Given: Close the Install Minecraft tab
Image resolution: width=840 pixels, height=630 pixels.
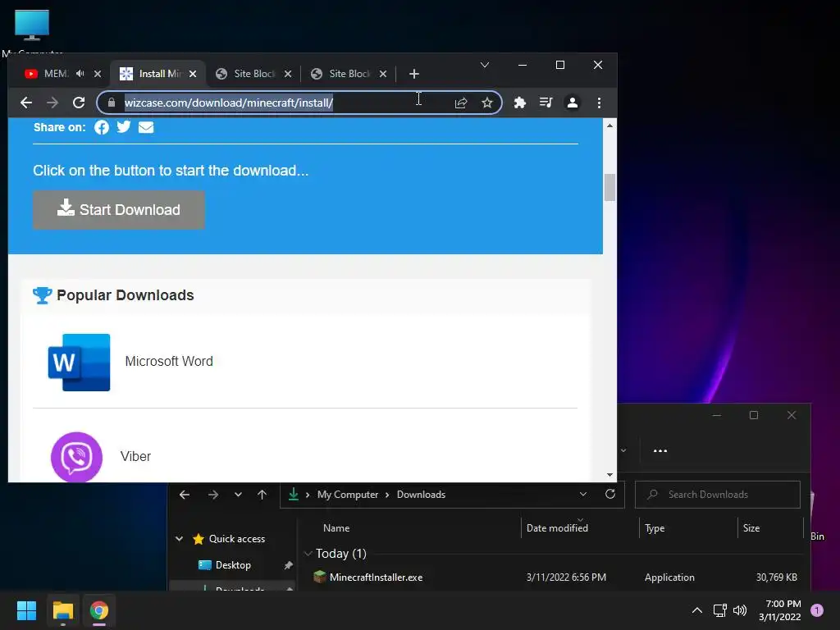Looking at the screenshot, I should [193, 74].
